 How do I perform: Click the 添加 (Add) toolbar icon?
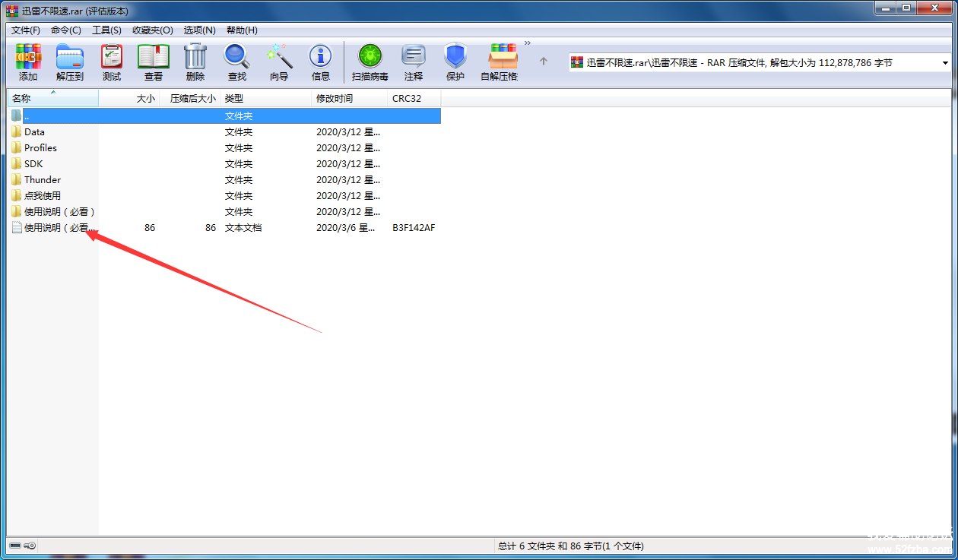coord(28,62)
